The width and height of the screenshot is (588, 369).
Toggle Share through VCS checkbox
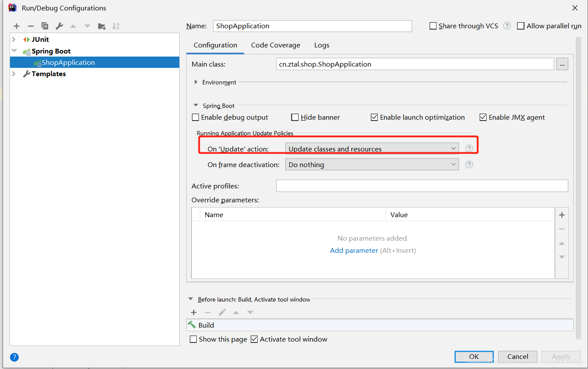coord(433,26)
